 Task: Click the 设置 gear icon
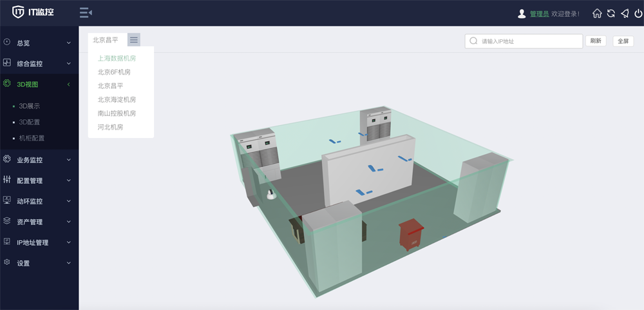click(x=6, y=262)
